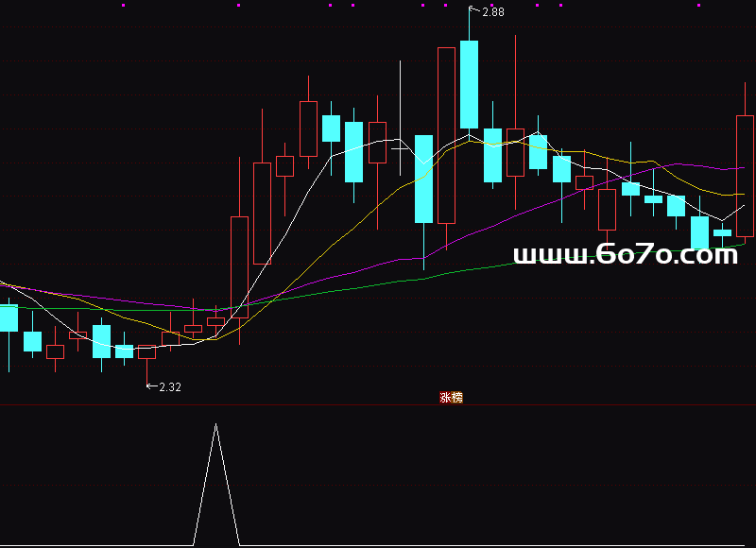
Task: Click the yellow moving average line at right edge
Action: [x=742, y=194]
